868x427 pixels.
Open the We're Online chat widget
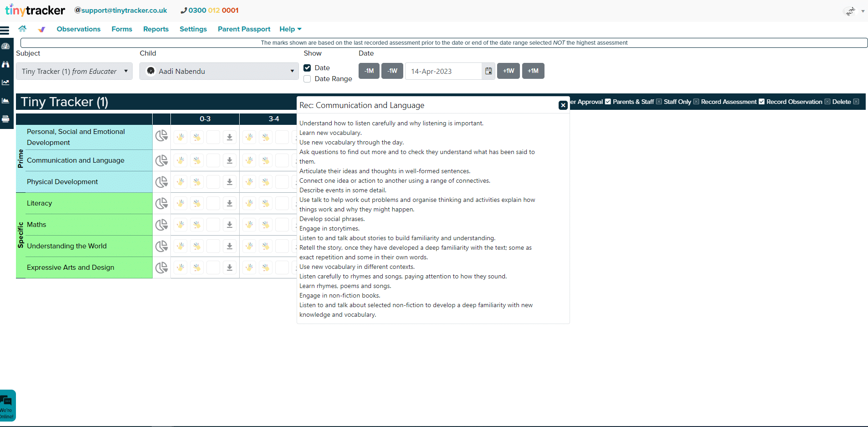coord(7,406)
